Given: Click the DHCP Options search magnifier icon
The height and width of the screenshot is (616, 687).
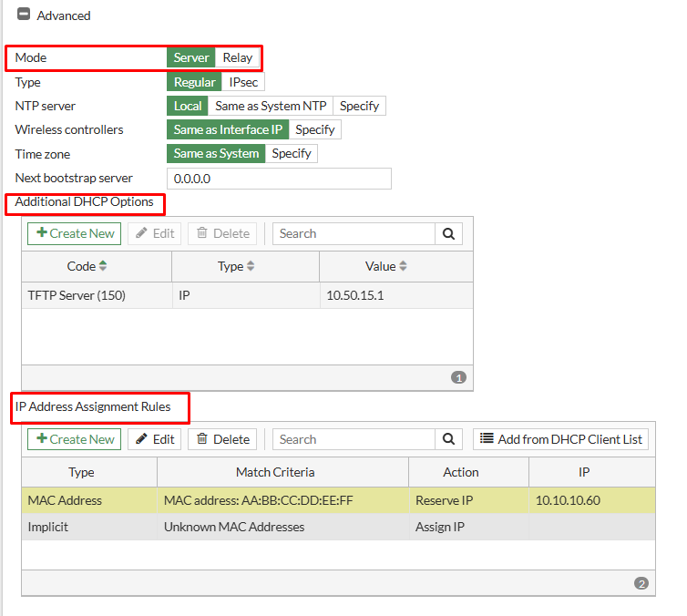Looking at the screenshot, I should 448,233.
